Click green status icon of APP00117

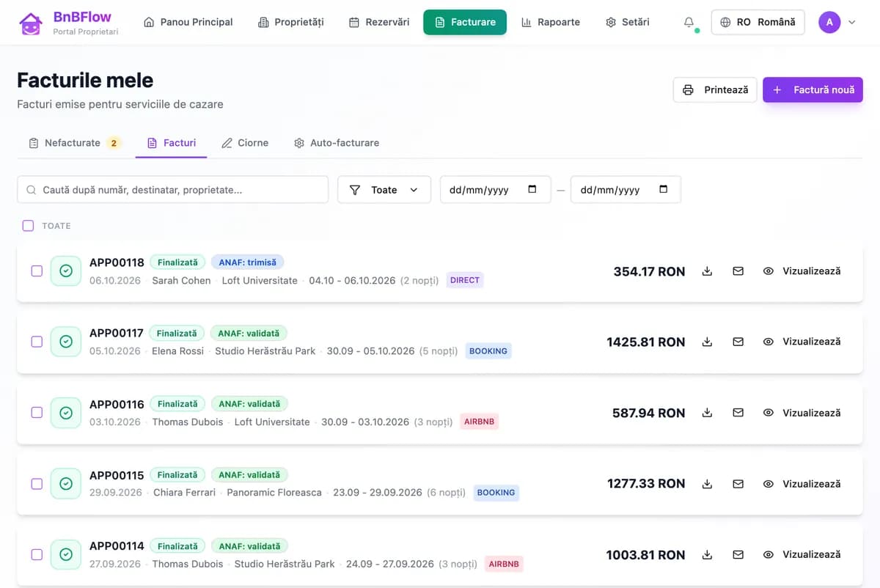coord(66,342)
